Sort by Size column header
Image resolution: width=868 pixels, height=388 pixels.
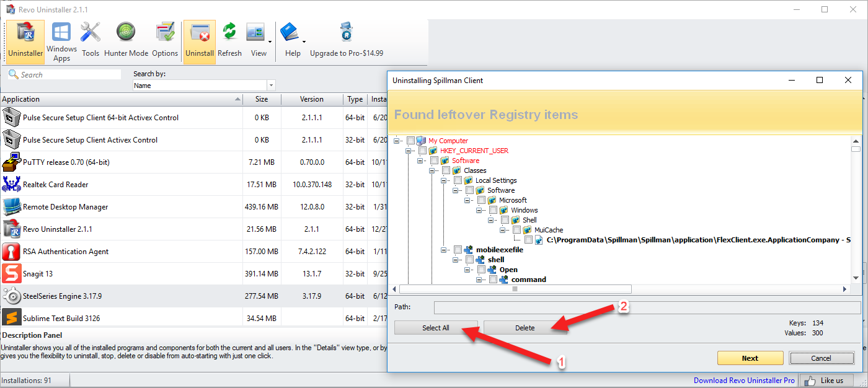pyautogui.click(x=262, y=99)
